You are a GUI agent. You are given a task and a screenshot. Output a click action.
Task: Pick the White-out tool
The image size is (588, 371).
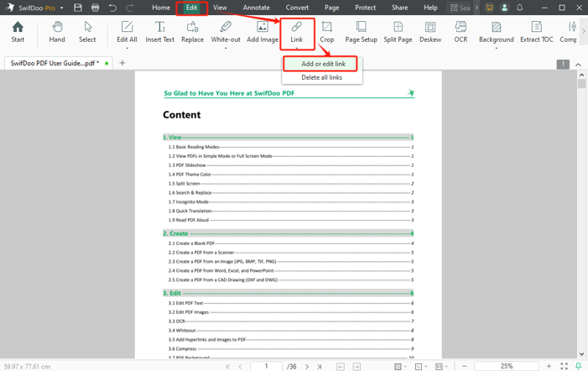click(226, 32)
